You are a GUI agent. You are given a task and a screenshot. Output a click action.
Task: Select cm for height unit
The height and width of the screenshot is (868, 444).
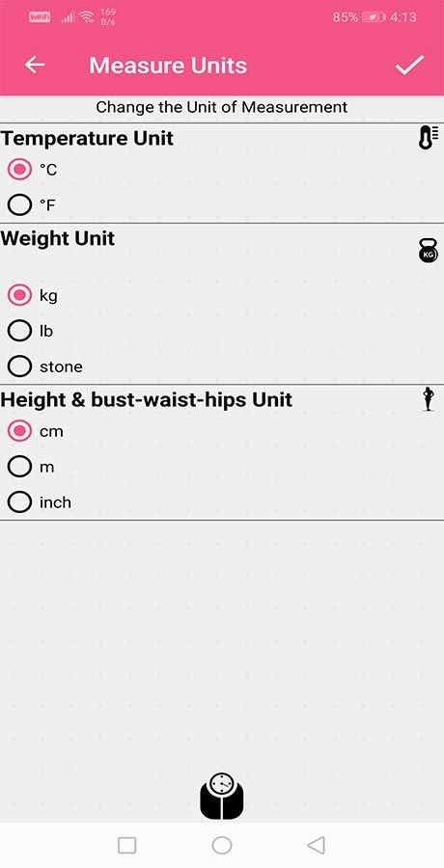(36, 431)
